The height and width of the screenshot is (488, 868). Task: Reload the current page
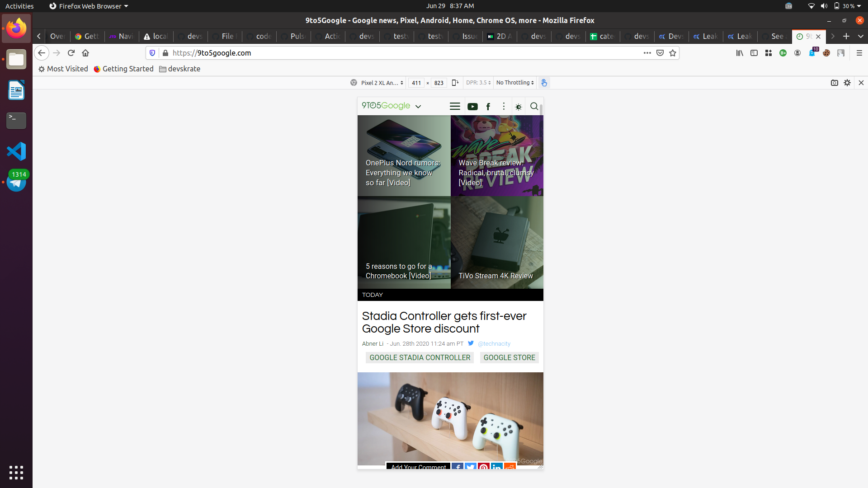[x=71, y=53]
